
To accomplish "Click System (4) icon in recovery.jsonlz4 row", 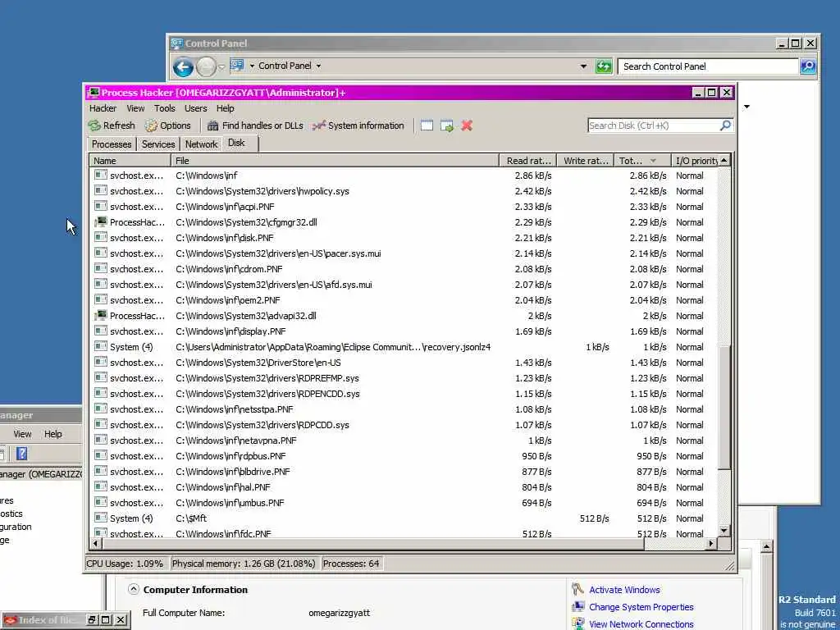I will (100, 347).
